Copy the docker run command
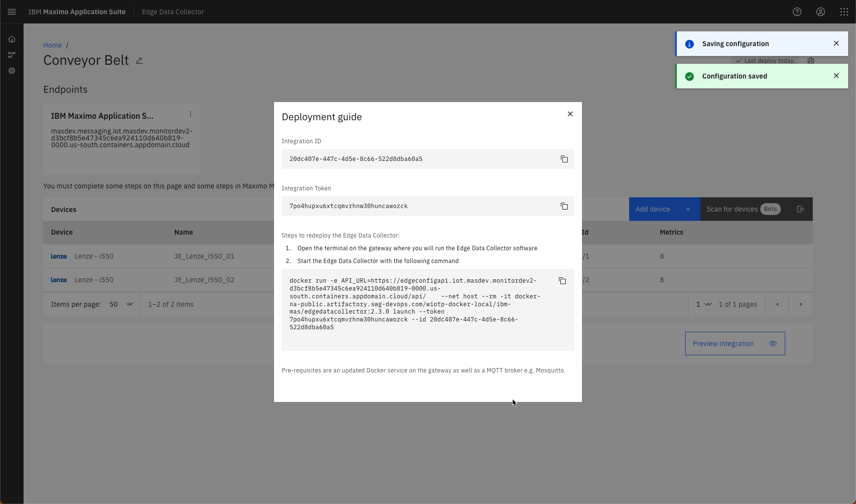Image resolution: width=856 pixels, height=504 pixels. click(x=562, y=281)
